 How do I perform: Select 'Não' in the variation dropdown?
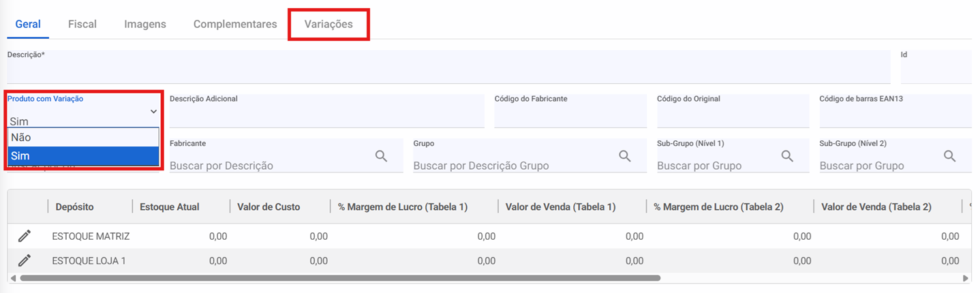83,138
